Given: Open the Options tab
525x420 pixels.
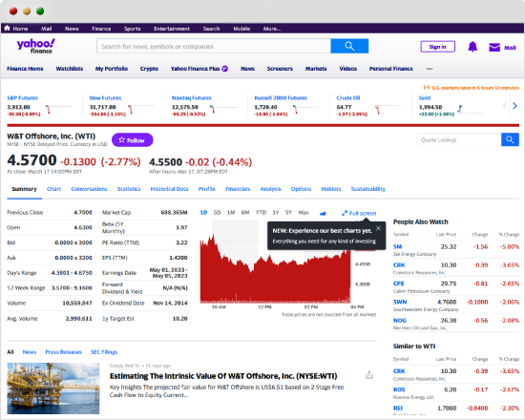Looking at the screenshot, I should (x=301, y=189).
